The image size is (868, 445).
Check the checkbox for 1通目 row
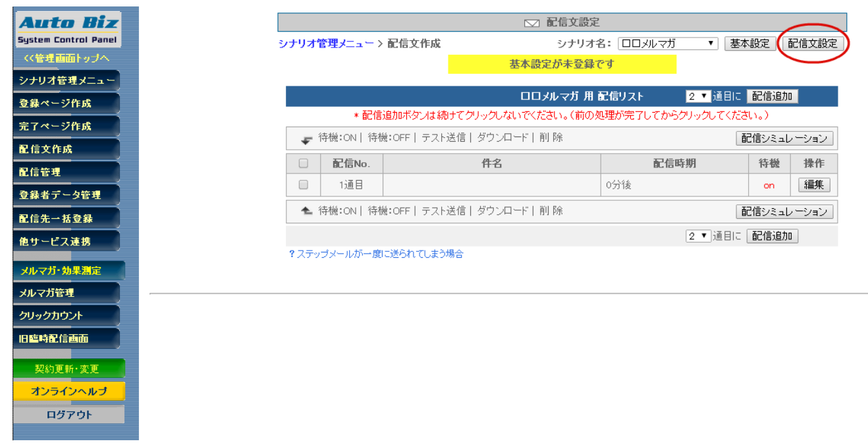tap(304, 185)
